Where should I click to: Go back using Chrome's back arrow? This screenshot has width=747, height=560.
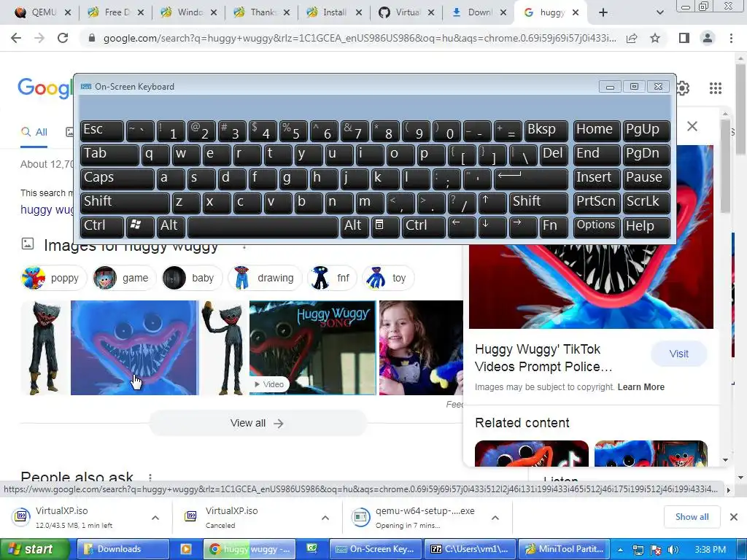point(16,38)
